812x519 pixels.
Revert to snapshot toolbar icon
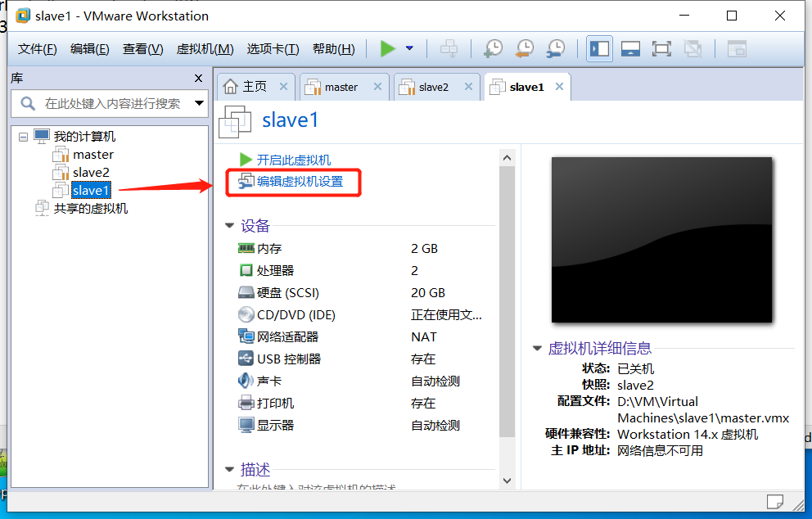[x=525, y=48]
